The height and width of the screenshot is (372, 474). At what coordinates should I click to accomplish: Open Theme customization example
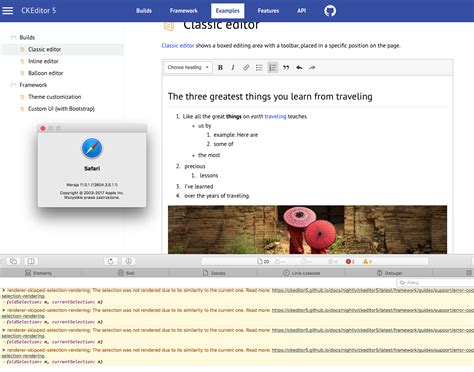click(x=55, y=97)
